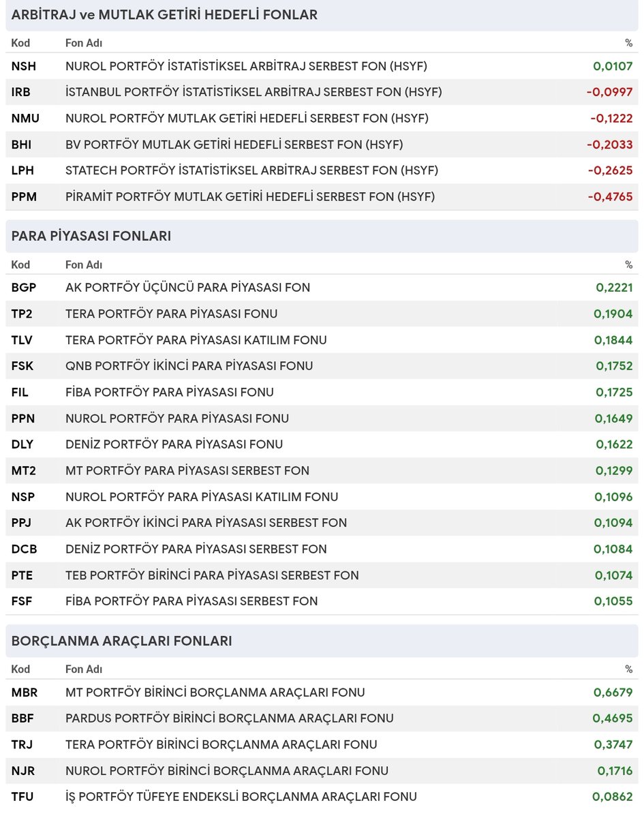Viewport: 644px width, 818px height.
Task: Select the ARBİTRAJ ve MUTLAK GETİRİ HEDEFLİ FONLAR header
Action: 164,14
